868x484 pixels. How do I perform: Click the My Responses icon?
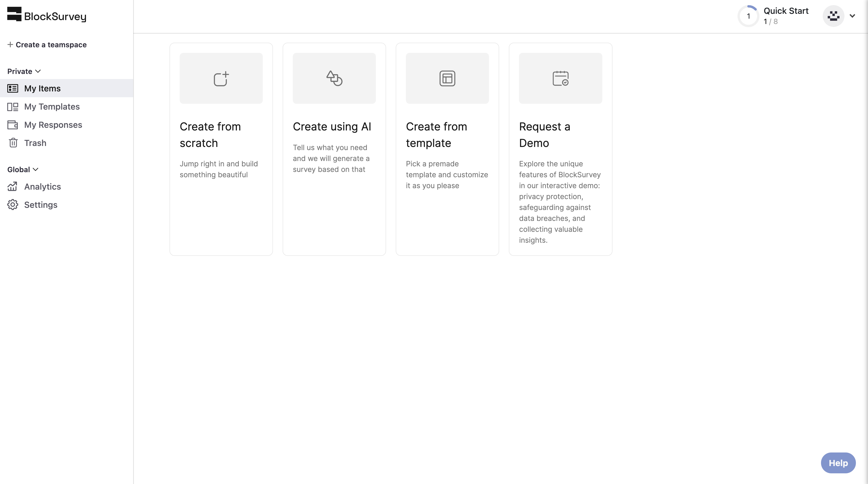(x=13, y=125)
